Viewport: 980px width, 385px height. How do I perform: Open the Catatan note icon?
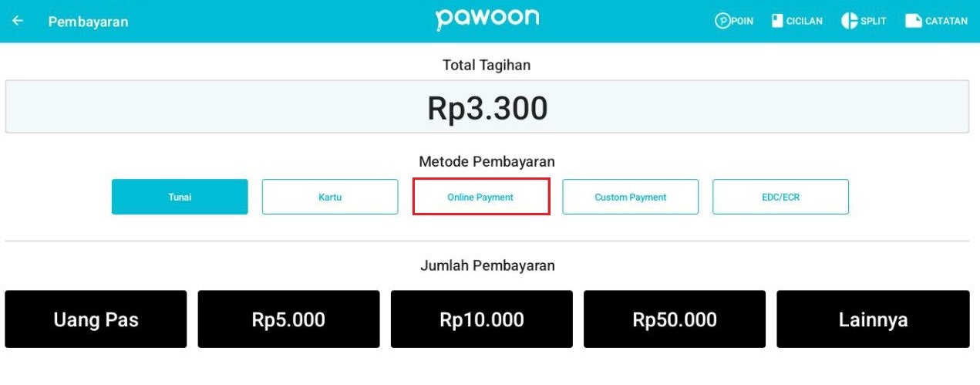point(914,21)
